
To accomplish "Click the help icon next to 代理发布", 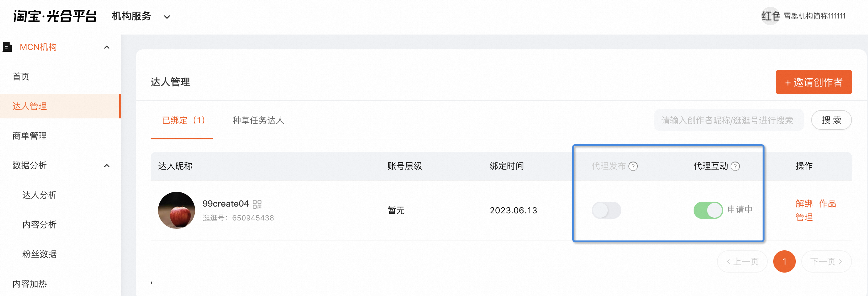I will pos(633,166).
